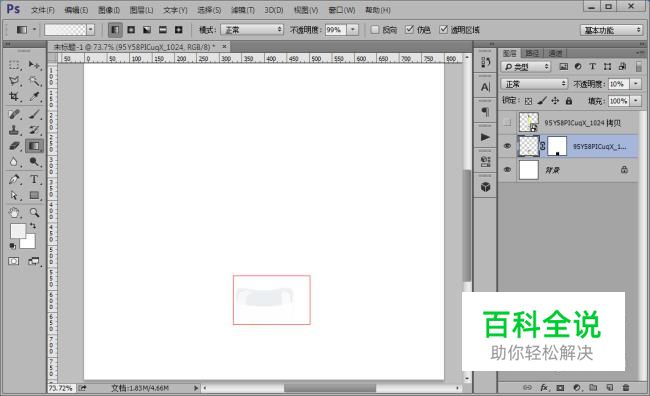Choose diamond gradient style

[178, 30]
